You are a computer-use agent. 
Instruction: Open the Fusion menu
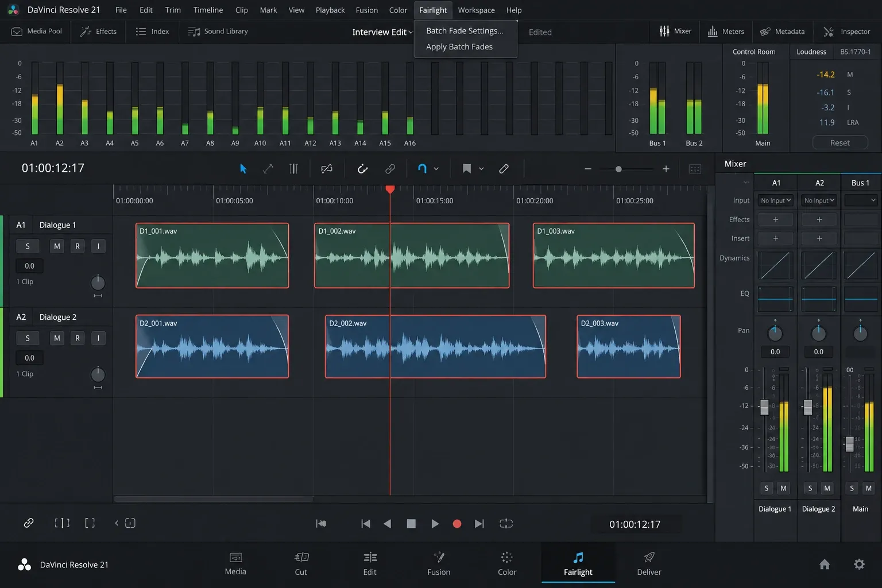[367, 10]
